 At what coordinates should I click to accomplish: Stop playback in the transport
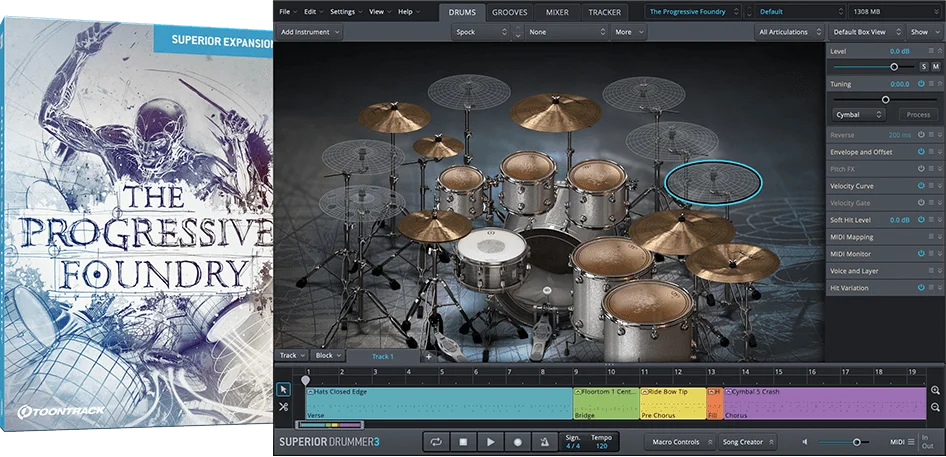pyautogui.click(x=463, y=442)
